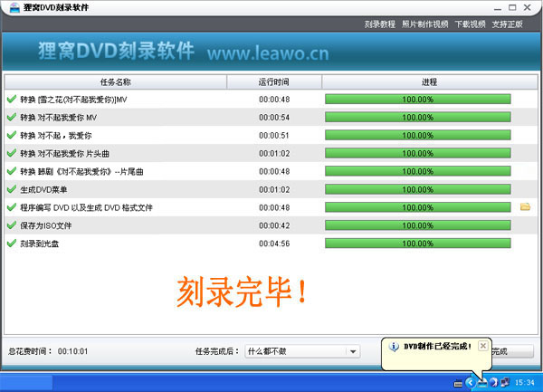Click green checkmark of 保存为ISO文件 row
Viewport: 543px width, 392px height.
click(x=12, y=225)
